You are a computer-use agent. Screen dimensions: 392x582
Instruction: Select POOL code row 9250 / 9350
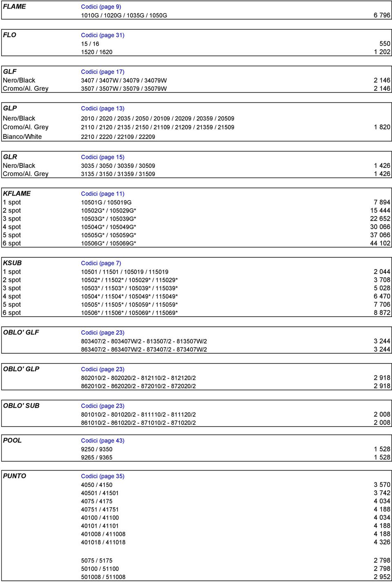point(96,449)
